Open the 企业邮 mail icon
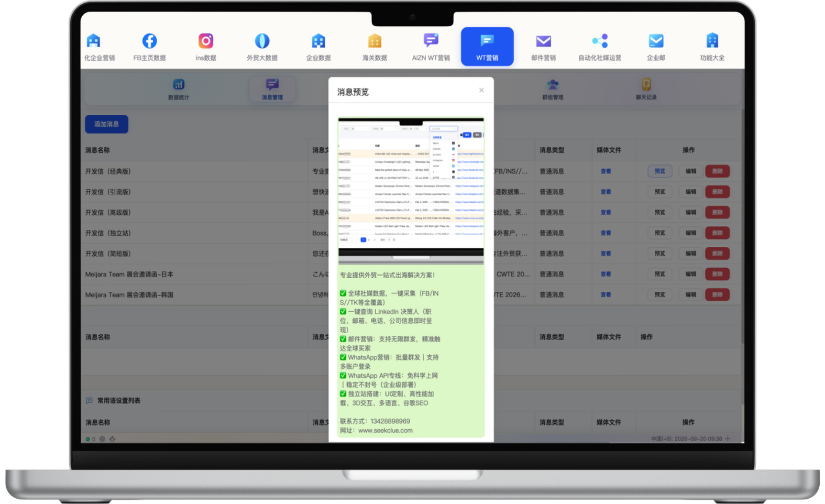 click(656, 41)
